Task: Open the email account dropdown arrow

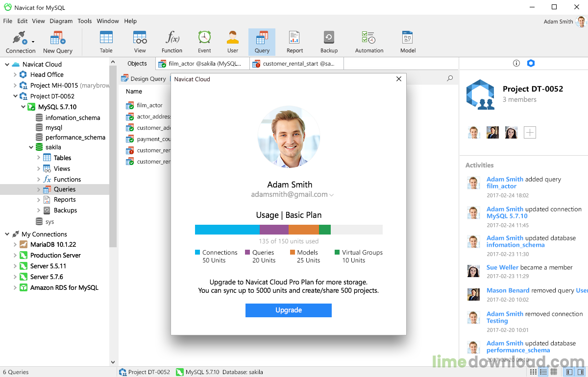Action: click(332, 195)
